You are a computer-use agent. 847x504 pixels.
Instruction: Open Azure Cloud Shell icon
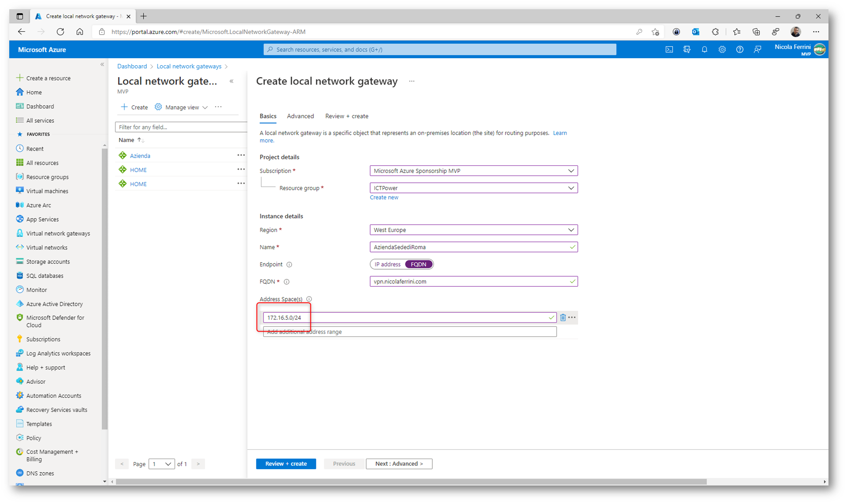[x=669, y=50]
